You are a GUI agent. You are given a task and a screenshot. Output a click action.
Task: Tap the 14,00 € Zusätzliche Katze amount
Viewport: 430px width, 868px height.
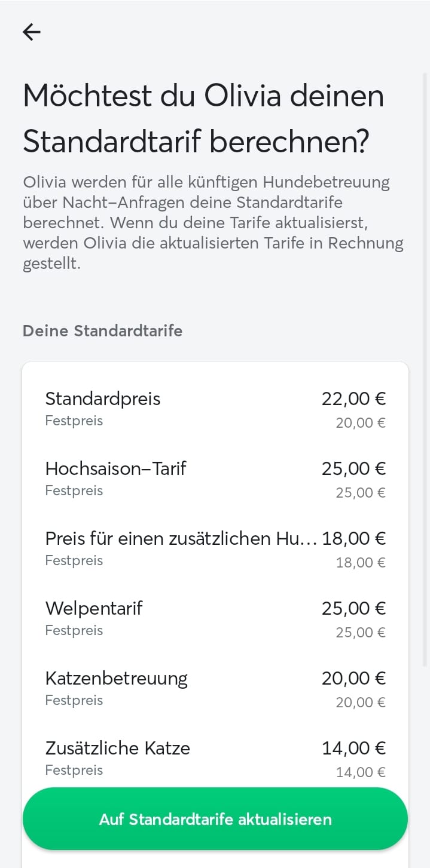point(353,748)
